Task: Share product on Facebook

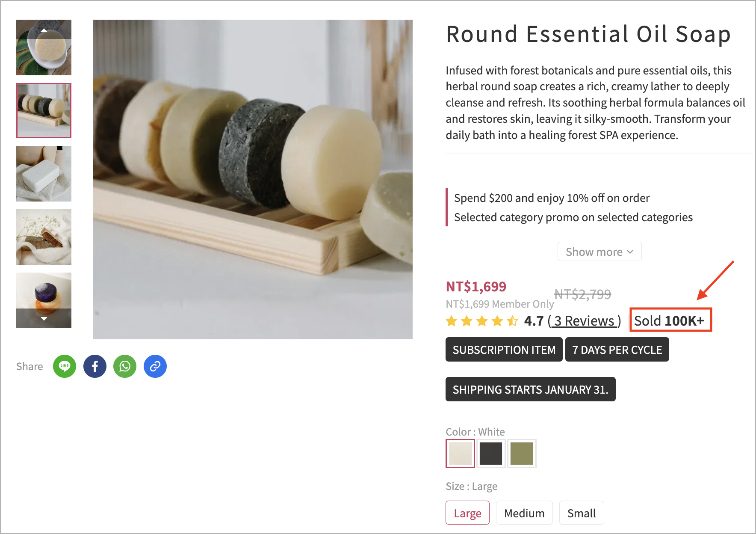Action: [x=95, y=366]
